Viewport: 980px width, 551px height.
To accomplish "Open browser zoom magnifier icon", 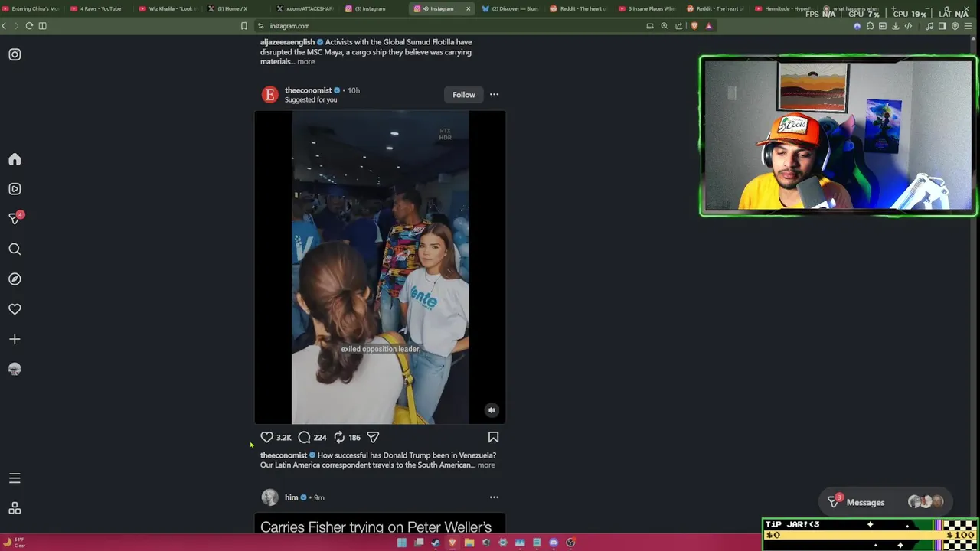I will click(x=664, y=26).
